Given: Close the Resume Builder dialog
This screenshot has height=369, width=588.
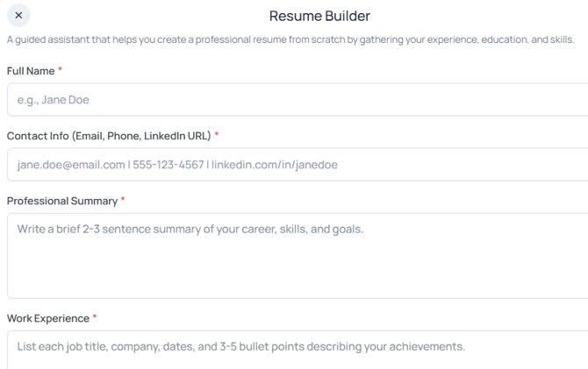Looking at the screenshot, I should pos(18,15).
